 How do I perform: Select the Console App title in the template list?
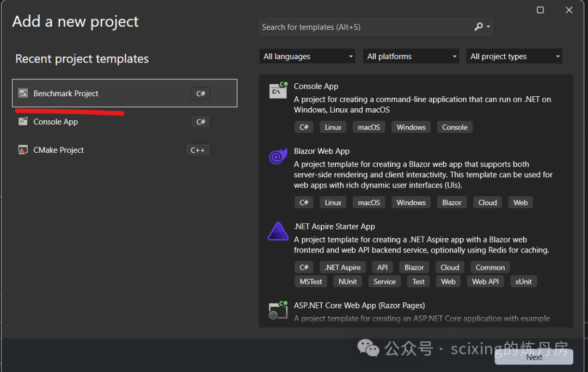(316, 86)
